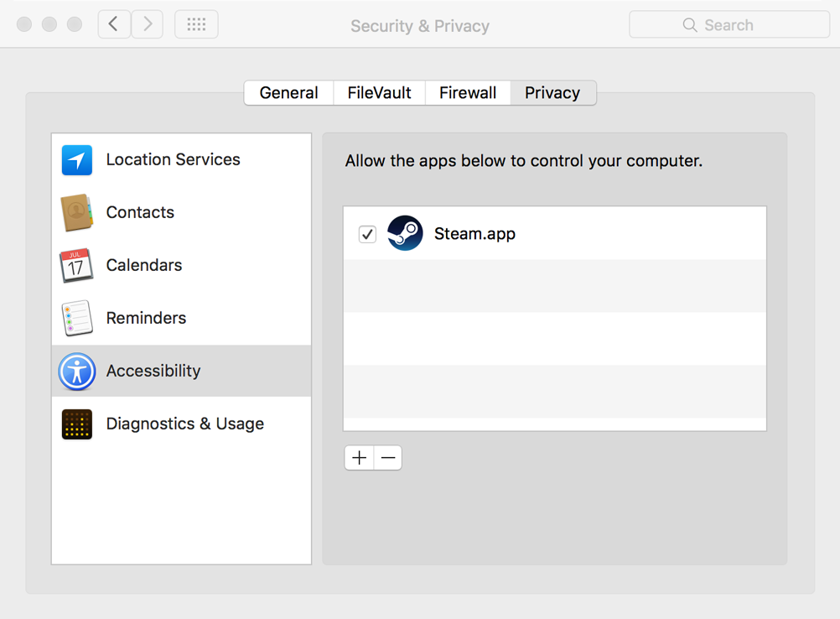The image size is (840, 619).
Task: Open the FileVault tab
Action: coord(379,93)
